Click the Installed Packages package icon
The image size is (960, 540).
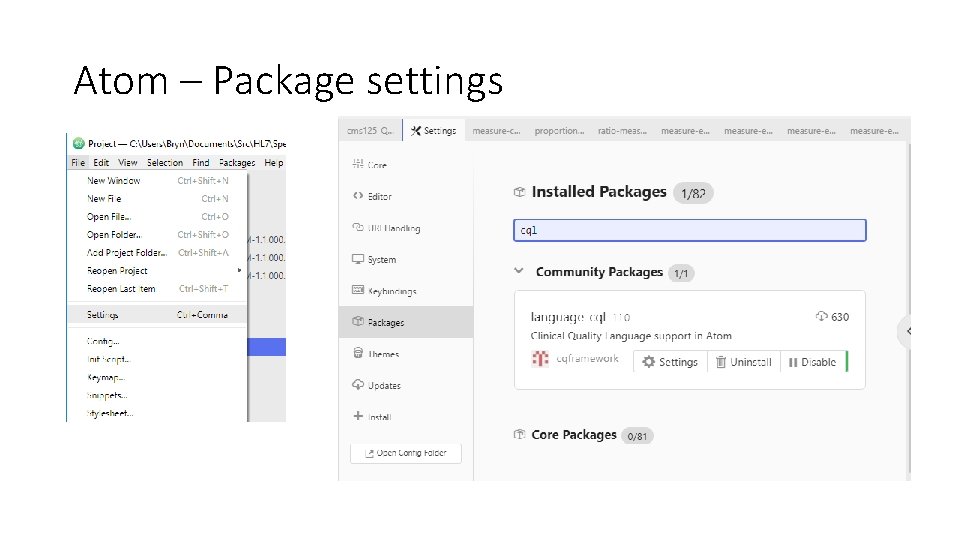pyautogui.click(x=519, y=192)
